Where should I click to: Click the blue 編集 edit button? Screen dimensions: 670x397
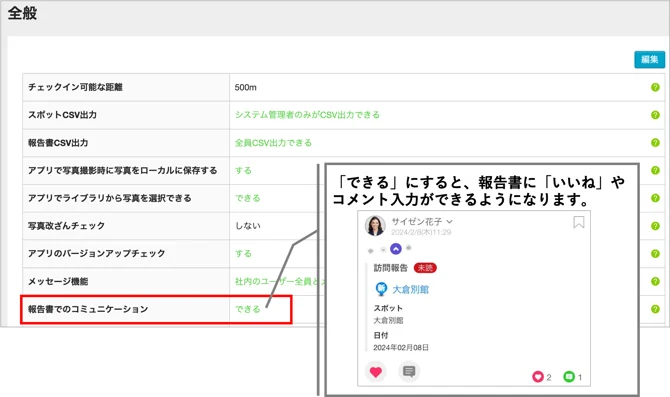[649, 59]
